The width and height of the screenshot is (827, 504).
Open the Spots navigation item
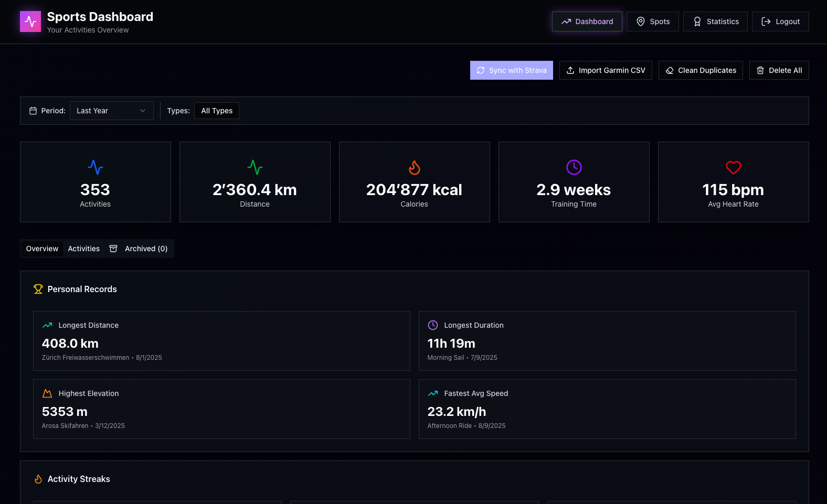[x=653, y=22]
